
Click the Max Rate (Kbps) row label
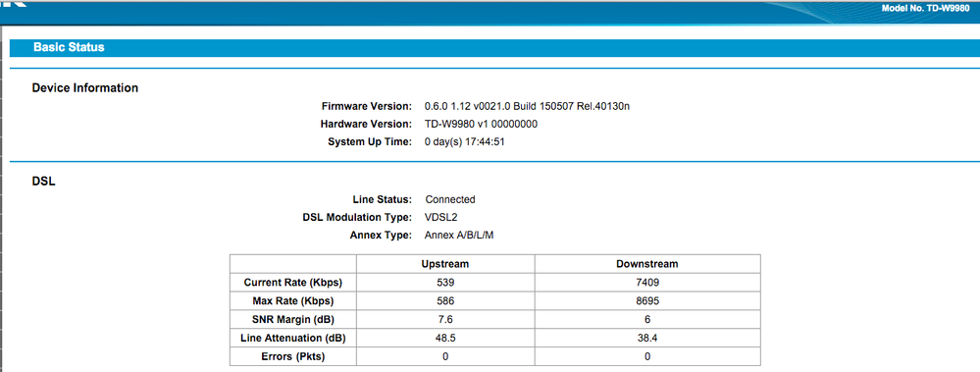293,300
